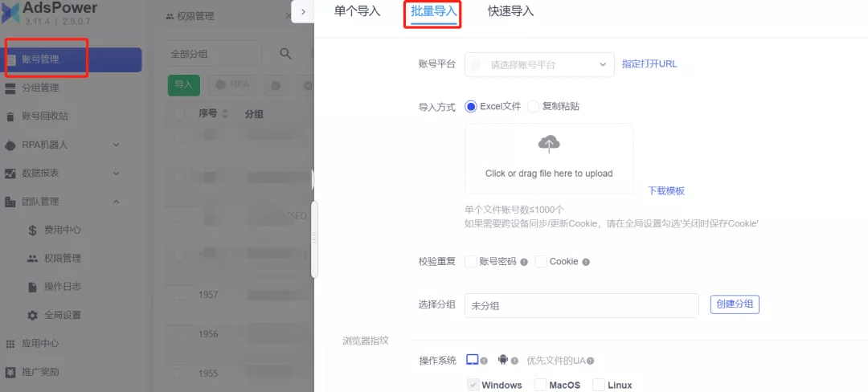The height and width of the screenshot is (392, 868).
Task: Enable the Cookie duplicate check checkbox
Action: pyautogui.click(x=541, y=262)
